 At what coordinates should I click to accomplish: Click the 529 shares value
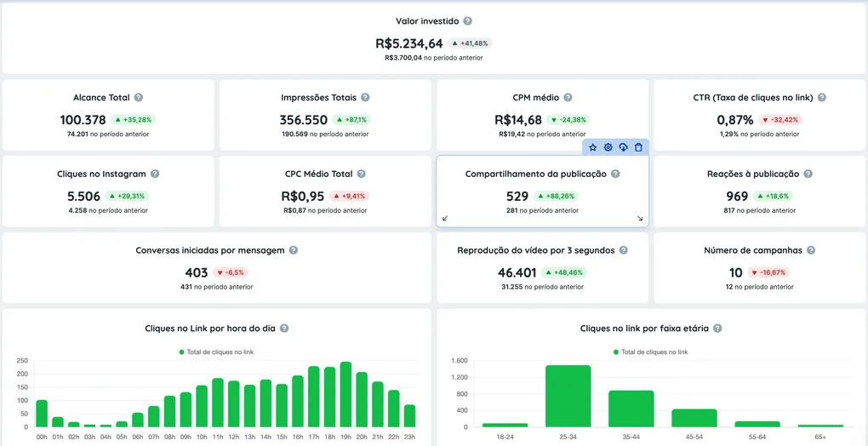click(x=517, y=196)
